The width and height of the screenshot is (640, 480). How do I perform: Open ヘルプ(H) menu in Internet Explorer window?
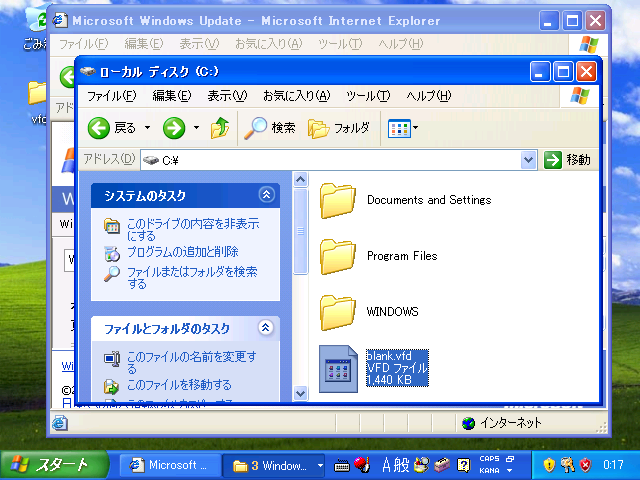pyautogui.click(x=401, y=44)
